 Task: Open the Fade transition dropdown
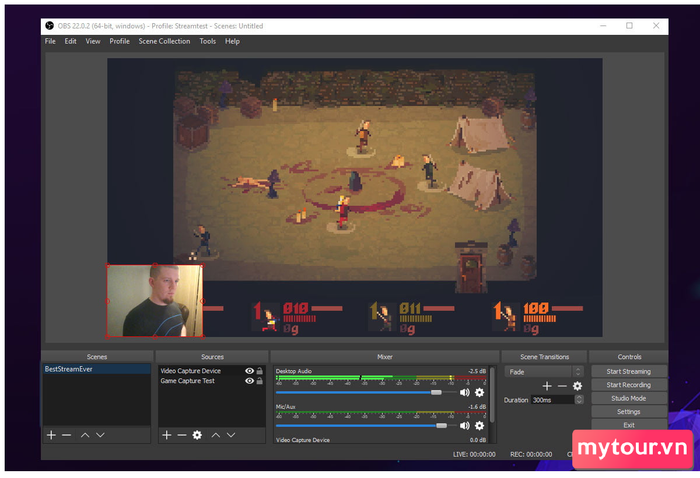[x=544, y=372]
